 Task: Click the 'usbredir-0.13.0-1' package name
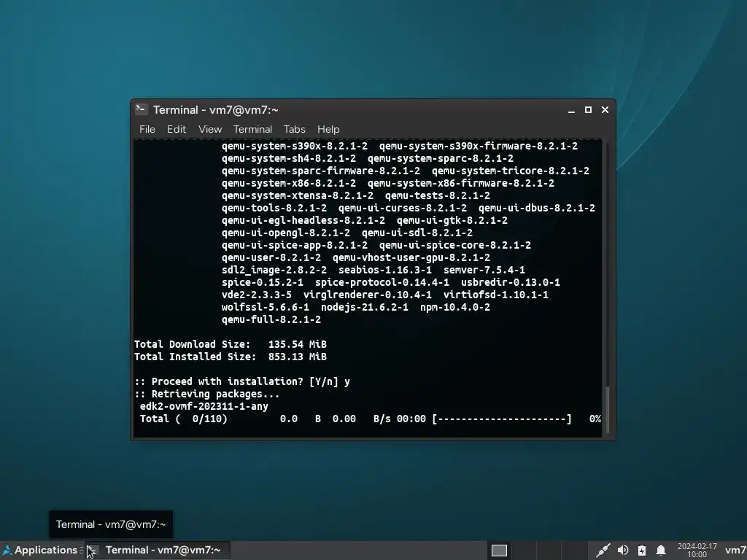[x=510, y=282]
